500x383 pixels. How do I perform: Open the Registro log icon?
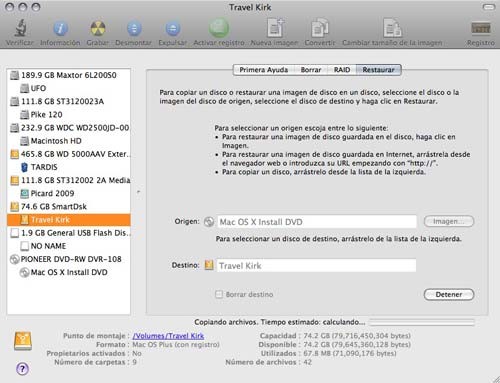(481, 28)
